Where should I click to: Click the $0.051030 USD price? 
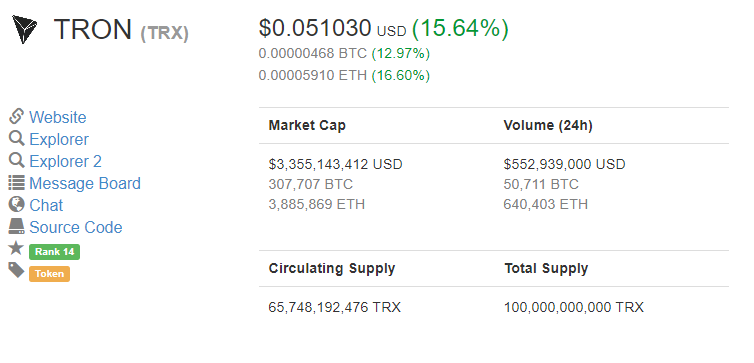click(333, 28)
